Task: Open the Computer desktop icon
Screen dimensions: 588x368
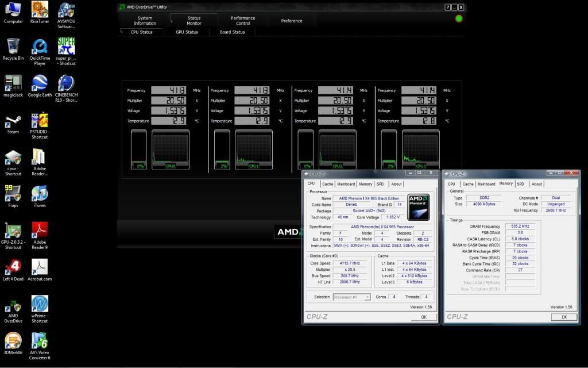Action: point(13,13)
